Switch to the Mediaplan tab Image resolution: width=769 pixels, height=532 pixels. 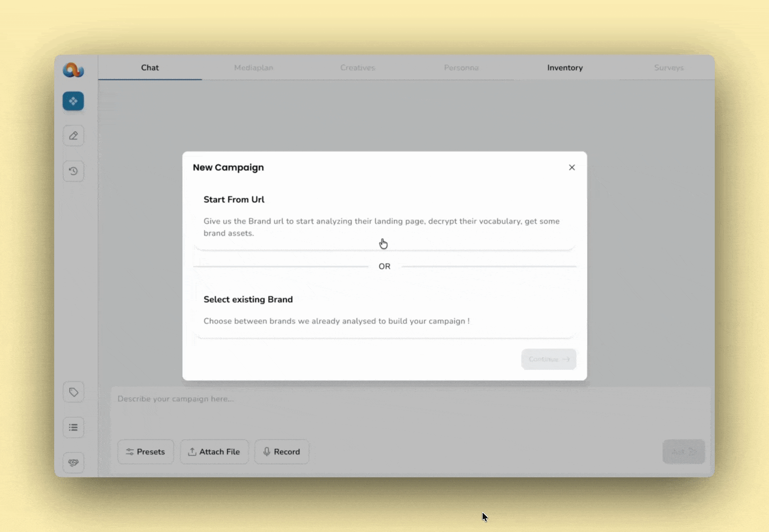[253, 67]
